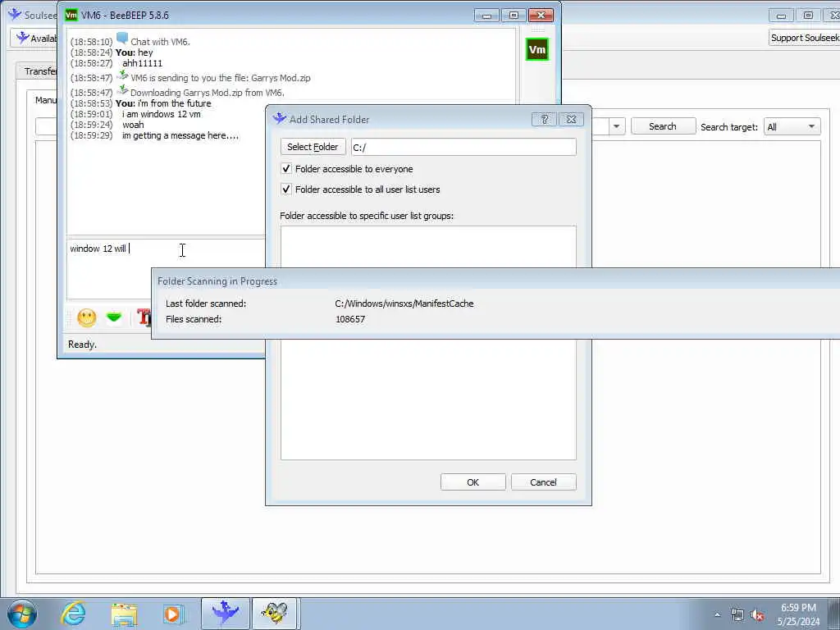Open Windows Explorer folder from taskbar
Image resolution: width=840 pixels, height=630 pixels.
pos(125,614)
